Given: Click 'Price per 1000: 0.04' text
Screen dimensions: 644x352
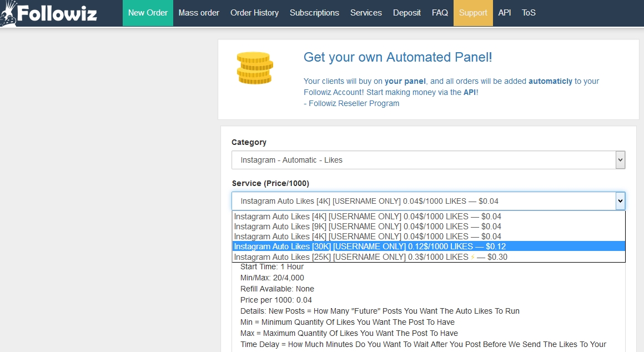Looking at the screenshot, I should click(x=276, y=300).
